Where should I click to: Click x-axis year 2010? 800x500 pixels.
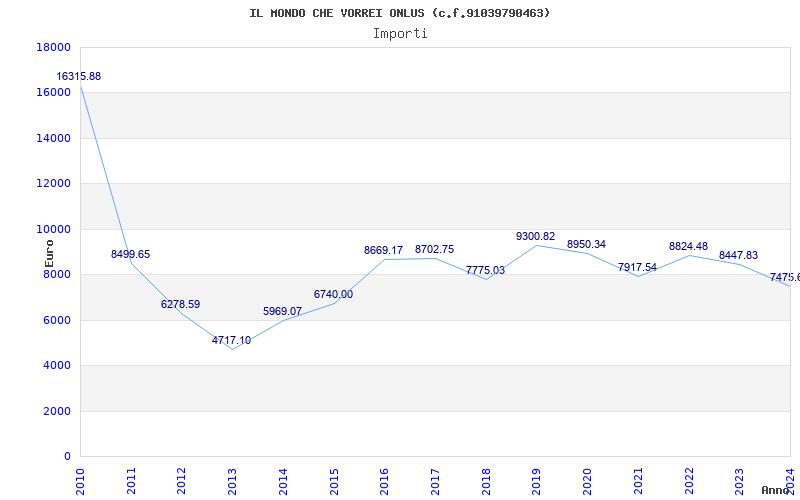click(x=80, y=481)
